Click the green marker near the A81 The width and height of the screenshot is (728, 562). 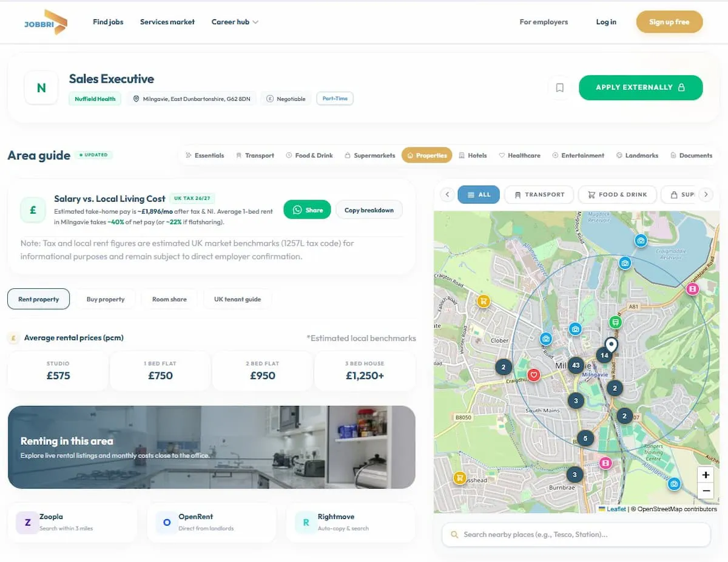coord(616,322)
